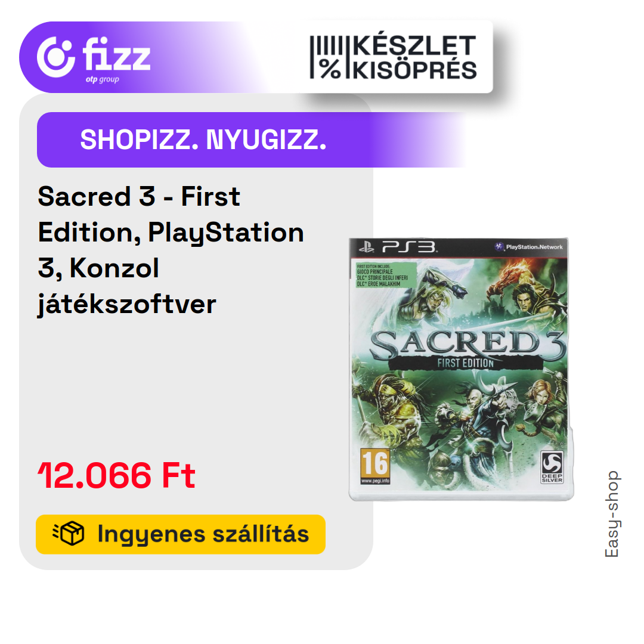
Task: Click the fizz wordmark text
Action: pos(116,54)
